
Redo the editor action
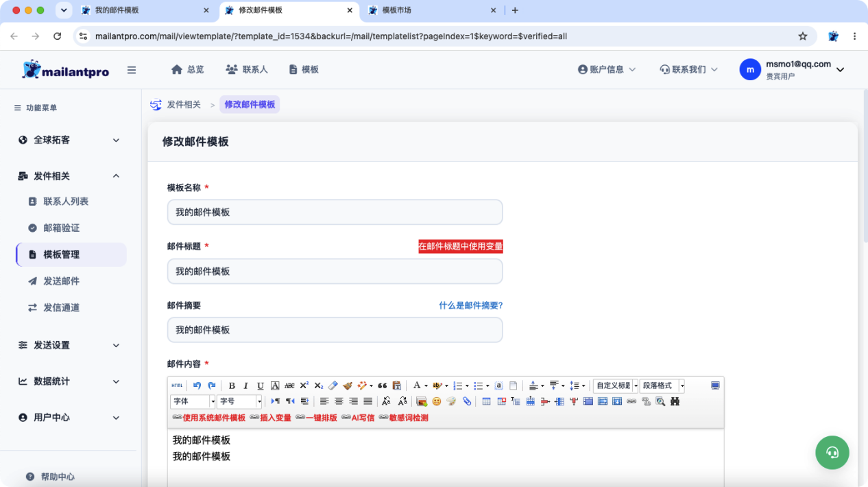click(212, 385)
